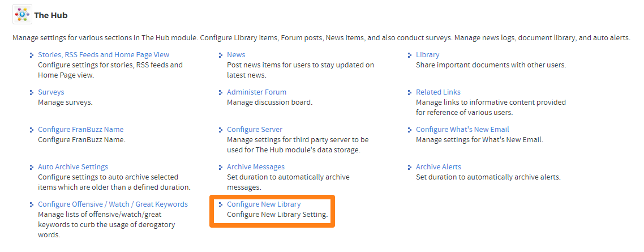
Task: Click arrow bullet beside Configure Server
Action: [x=221, y=130]
